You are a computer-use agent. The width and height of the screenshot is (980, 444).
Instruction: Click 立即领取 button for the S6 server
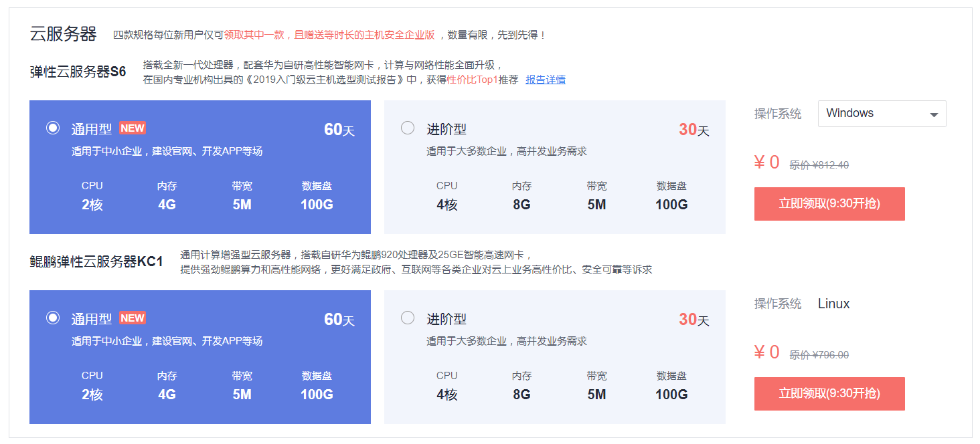pos(829,204)
